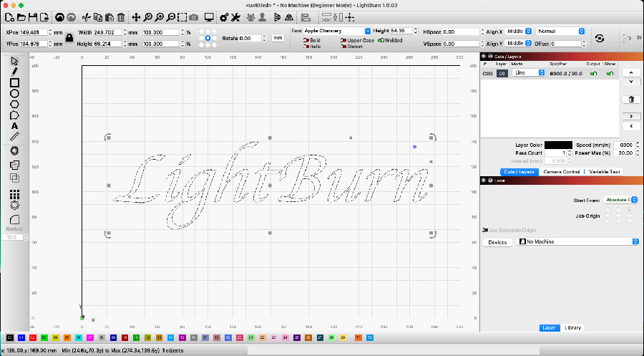Select the Measure ruler tool

point(14,137)
